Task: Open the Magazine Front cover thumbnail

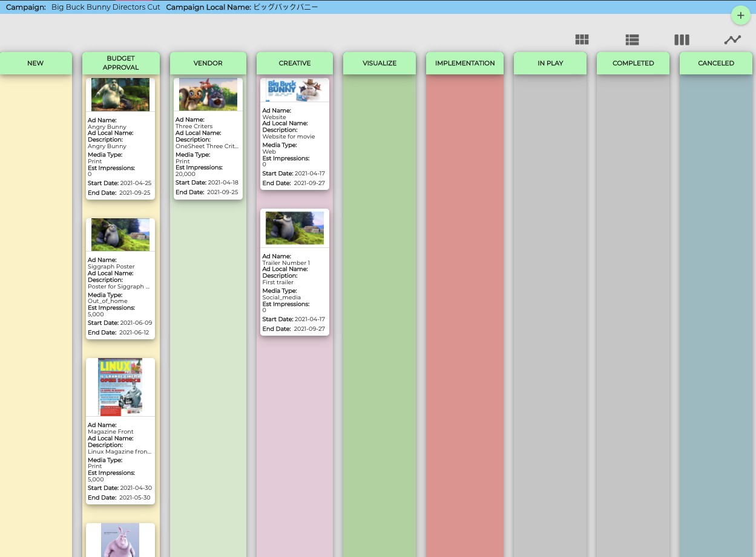Action: pyautogui.click(x=120, y=387)
